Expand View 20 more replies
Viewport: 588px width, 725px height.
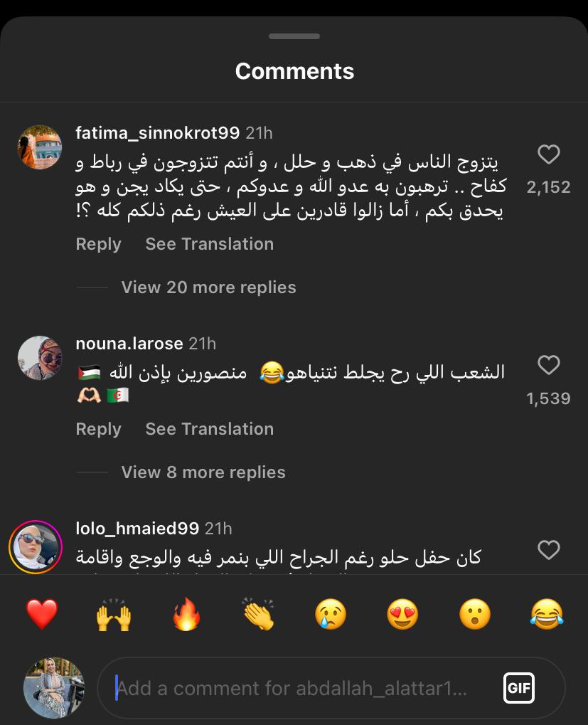tap(208, 287)
